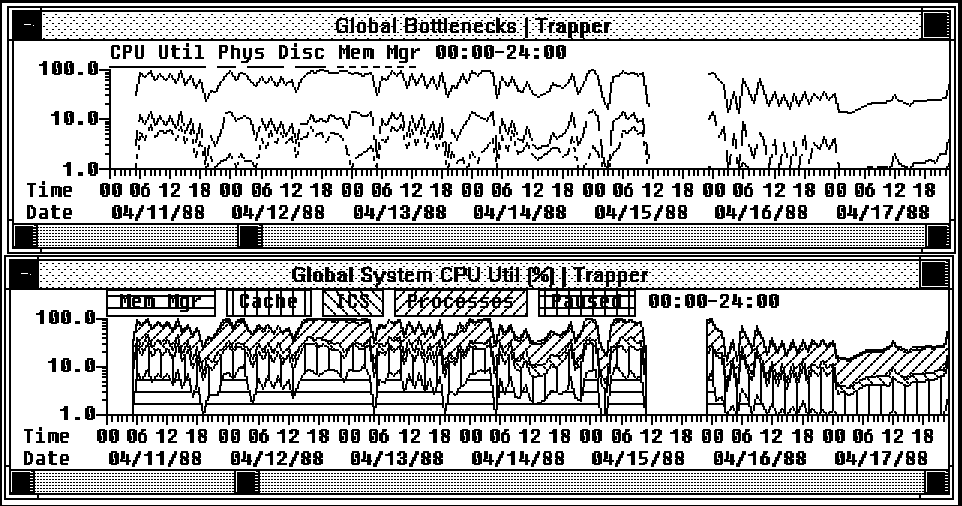Click the Paused legend box

click(587, 301)
